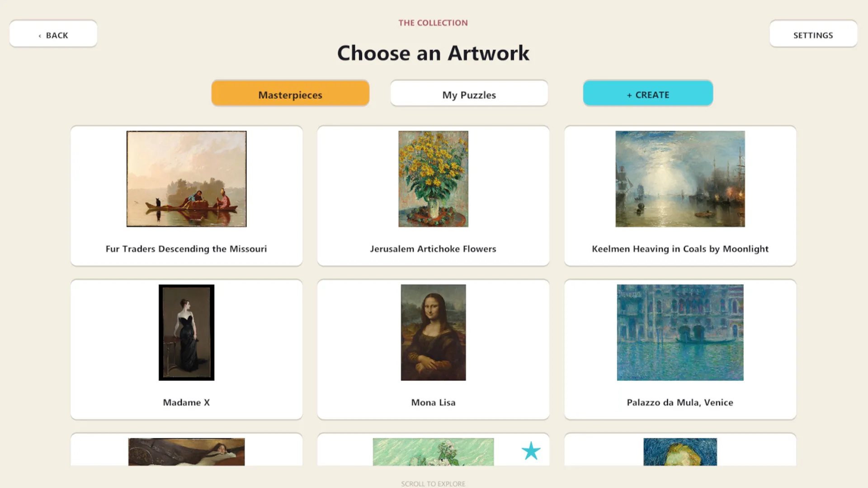The height and width of the screenshot is (488, 868).
Task: Click the Mona Lisa title label
Action: pos(433,403)
